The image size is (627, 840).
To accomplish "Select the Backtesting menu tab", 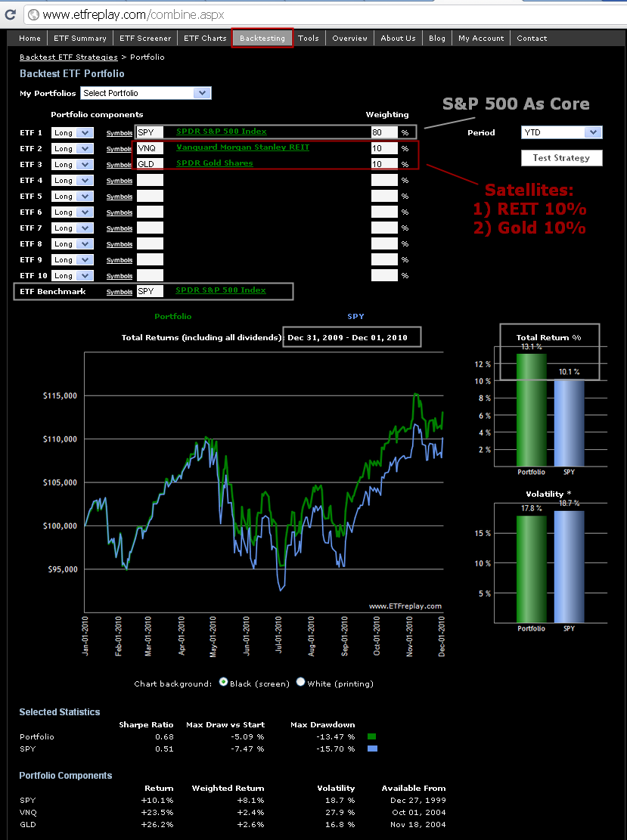I will click(x=262, y=38).
